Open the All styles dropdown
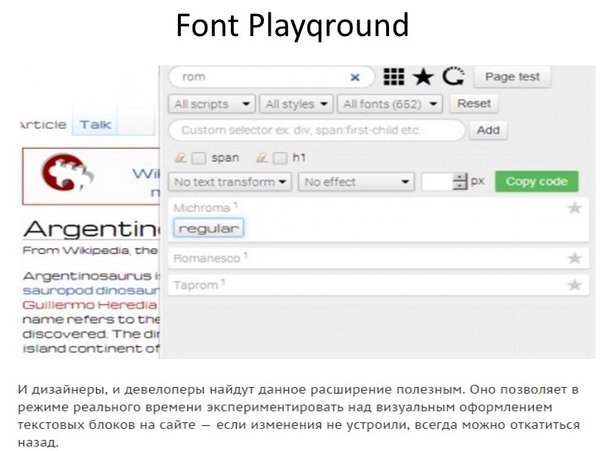The width and height of the screenshot is (600, 451). point(295,104)
